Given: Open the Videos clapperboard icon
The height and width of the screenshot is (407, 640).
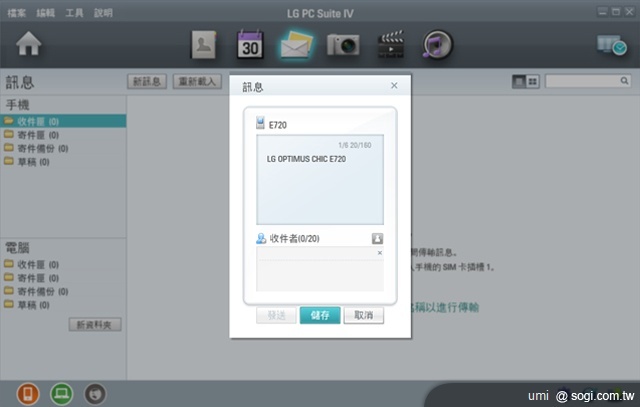Looking at the screenshot, I should [391, 44].
